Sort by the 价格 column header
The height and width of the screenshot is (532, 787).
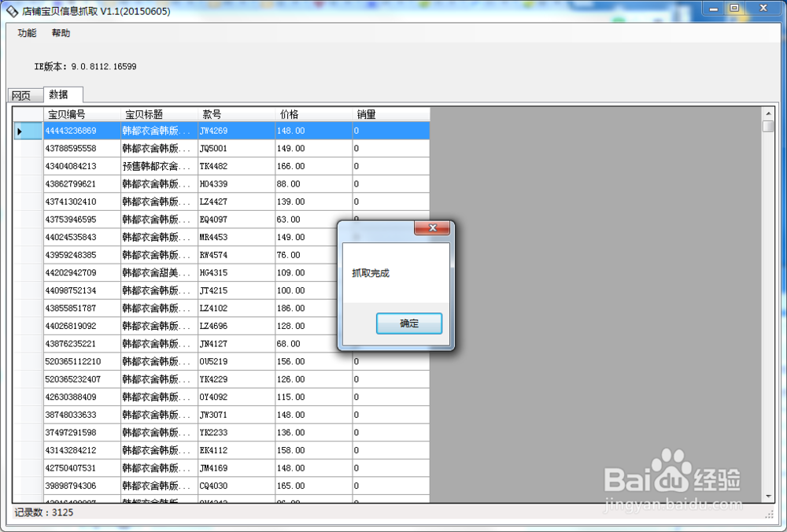314,114
